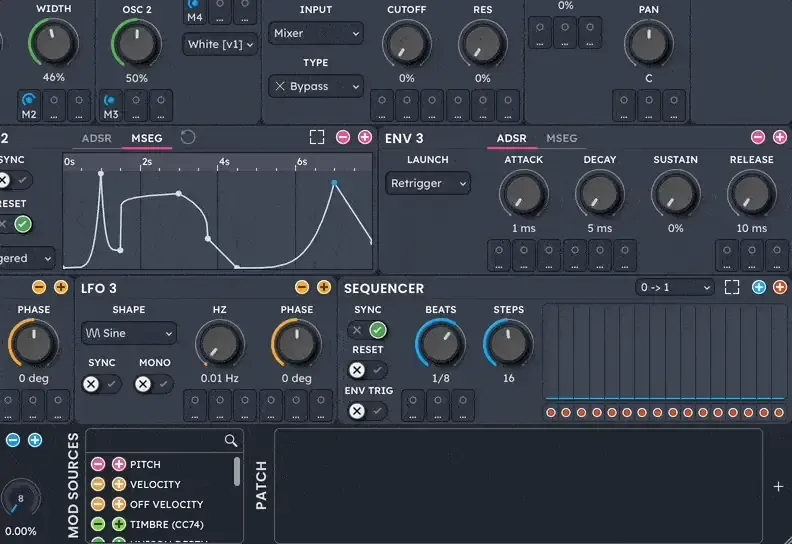Viewport: 792px width, 544px height.
Task: Click the orange plus icon in the Sequencer header
Action: [780, 287]
